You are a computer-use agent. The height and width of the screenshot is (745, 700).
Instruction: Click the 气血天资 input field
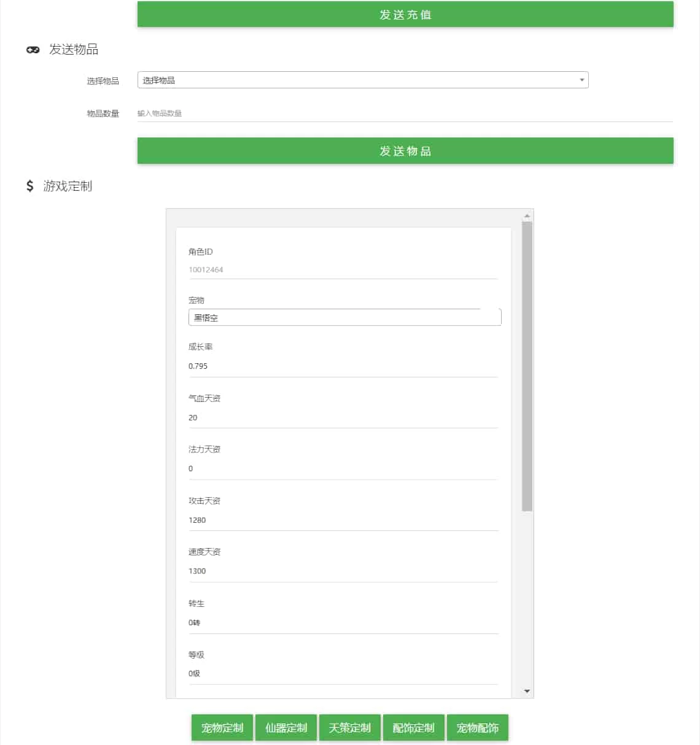(343, 418)
